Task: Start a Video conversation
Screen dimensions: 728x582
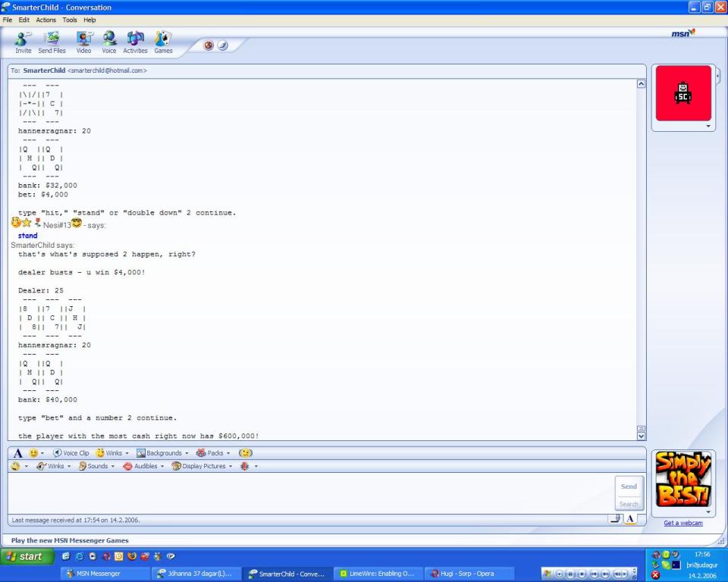Action: coord(83,42)
